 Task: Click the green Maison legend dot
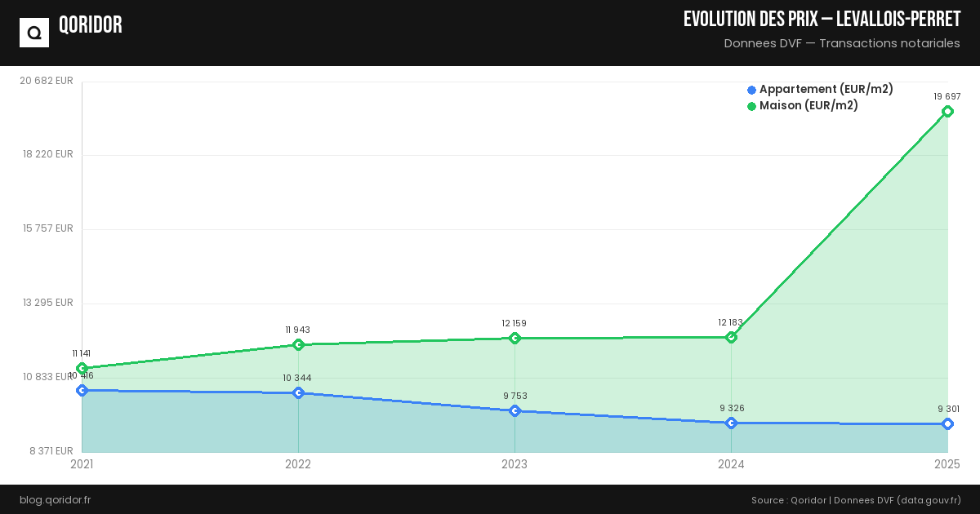[x=751, y=106]
